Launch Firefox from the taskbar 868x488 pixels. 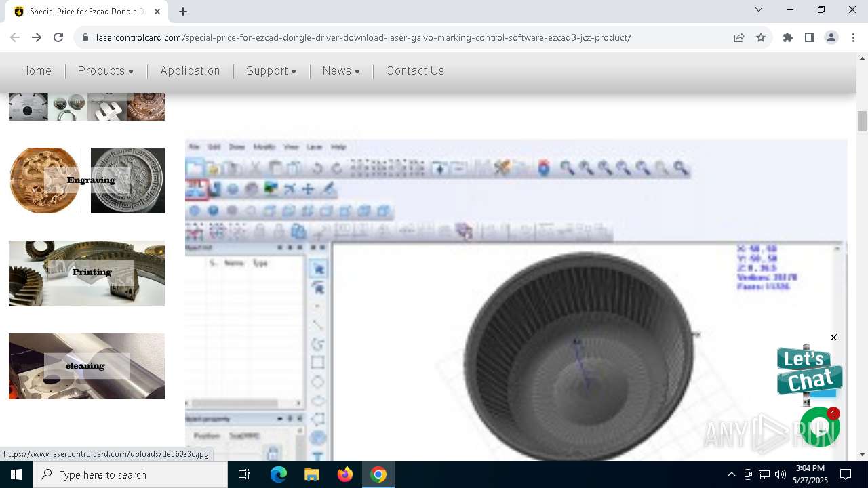click(x=345, y=474)
